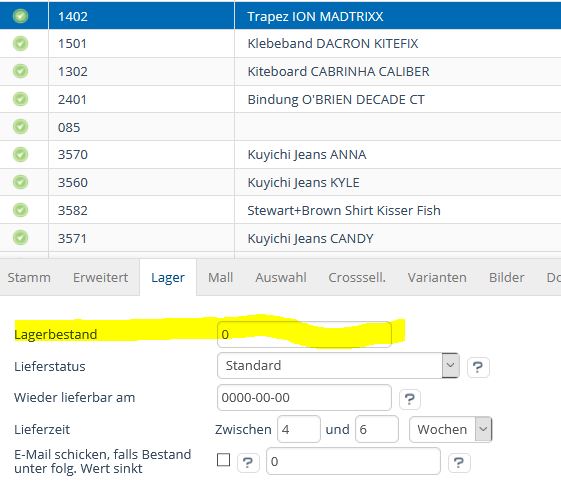This screenshot has height=485, width=561.
Task: Click the Lieferzeit minimum field showing 4
Action: tap(299, 429)
